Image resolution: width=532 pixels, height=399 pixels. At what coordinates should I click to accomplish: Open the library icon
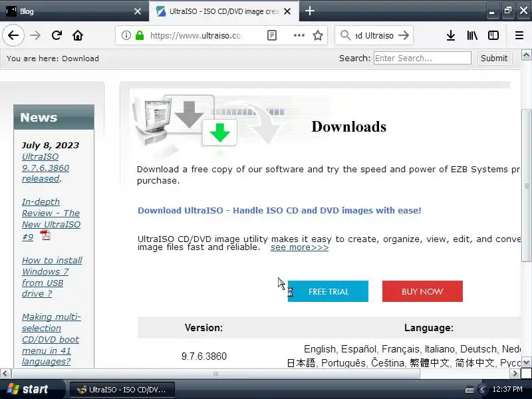tap(472, 35)
